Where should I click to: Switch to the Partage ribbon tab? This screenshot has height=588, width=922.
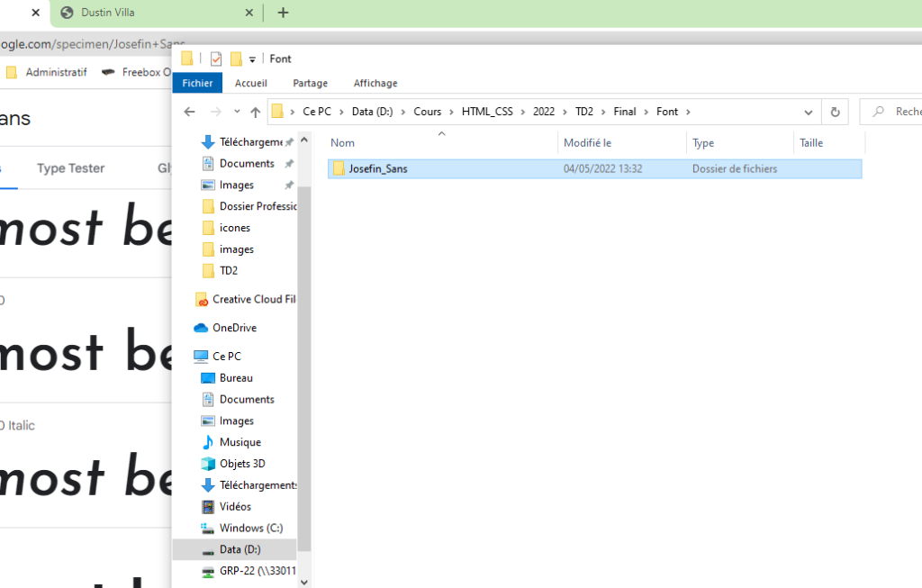pyautogui.click(x=310, y=83)
